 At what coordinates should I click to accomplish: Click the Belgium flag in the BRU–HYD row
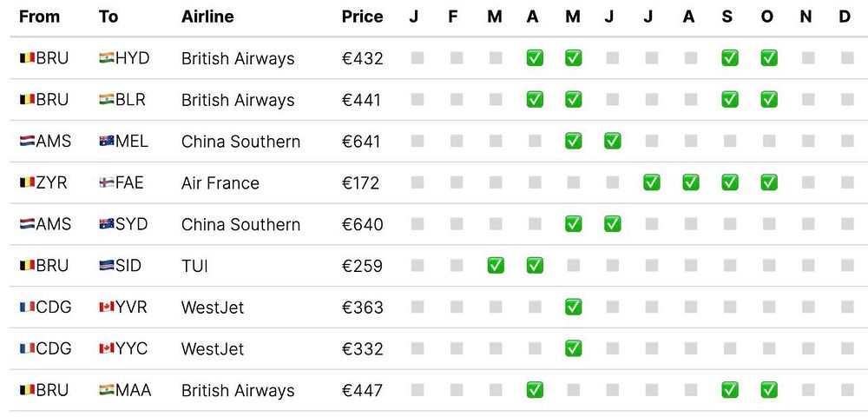click(27, 58)
